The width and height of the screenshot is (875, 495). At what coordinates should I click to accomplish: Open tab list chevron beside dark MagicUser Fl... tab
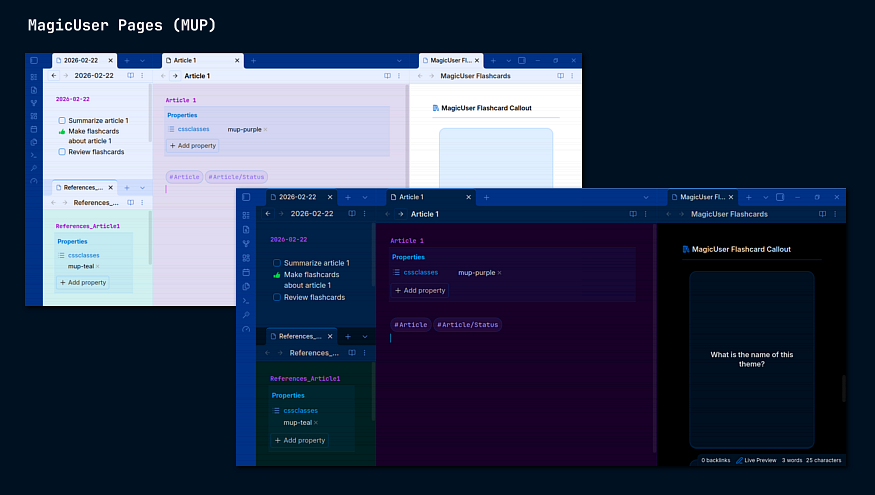pos(766,197)
